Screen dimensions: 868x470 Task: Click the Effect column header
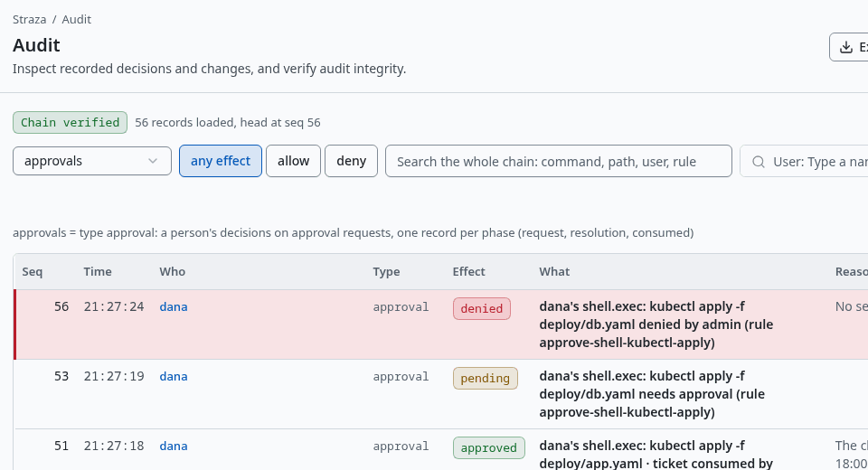coord(468,271)
